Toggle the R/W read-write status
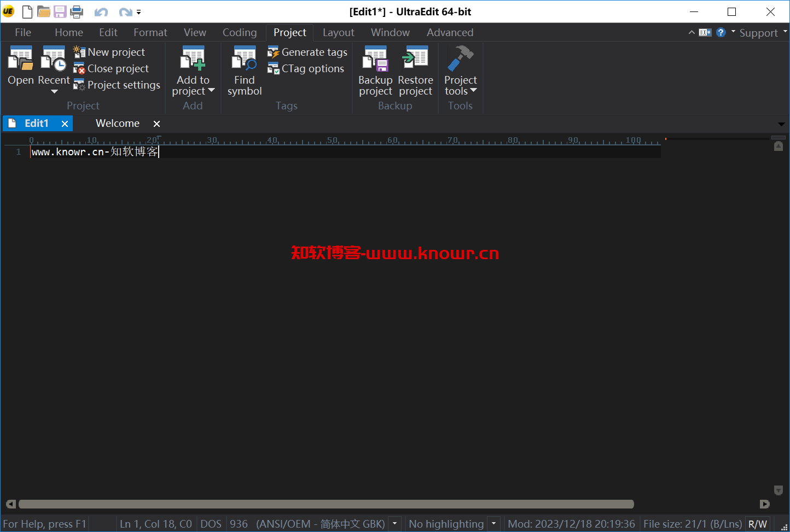The width and height of the screenshot is (790, 532). pos(758,524)
